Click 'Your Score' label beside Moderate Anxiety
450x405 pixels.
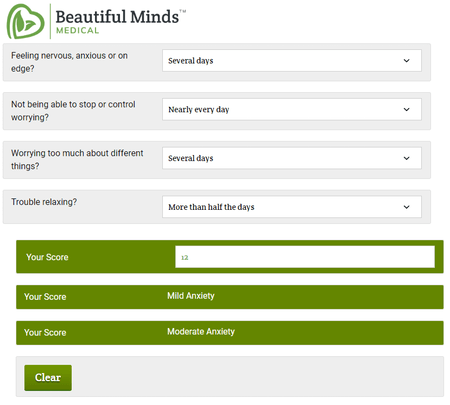pyautogui.click(x=45, y=332)
